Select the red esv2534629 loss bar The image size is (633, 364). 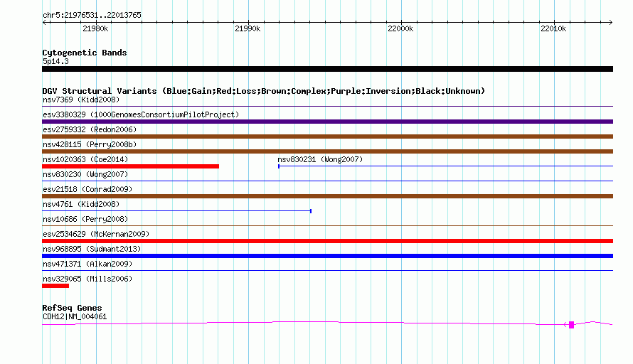[327, 241]
